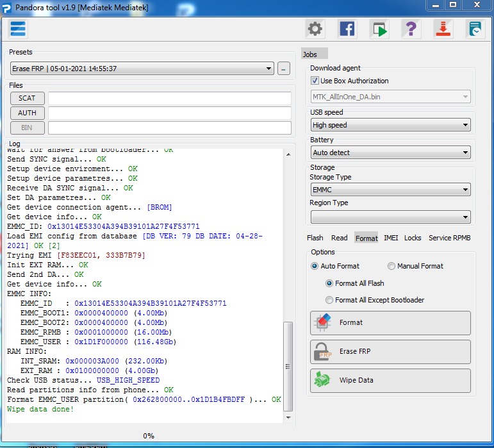This screenshot has height=448, width=494.
Task: Click the 'Wipe data done!' log line
Action: 40,409
